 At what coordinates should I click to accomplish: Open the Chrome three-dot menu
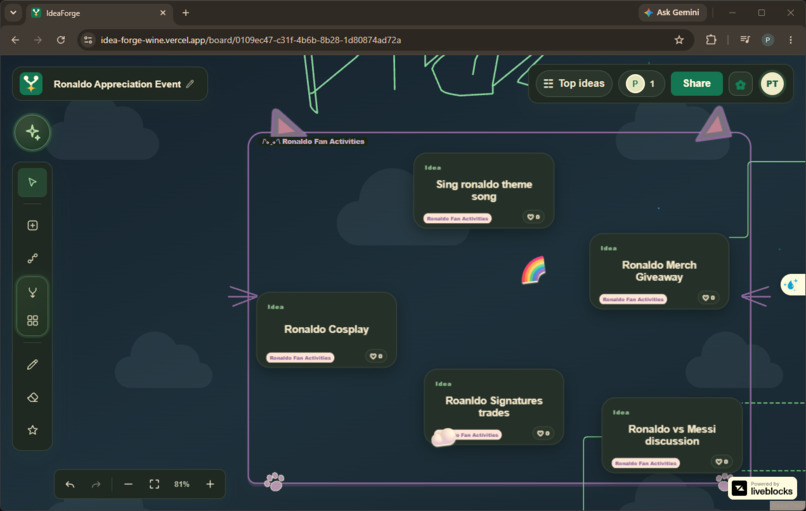pos(791,40)
